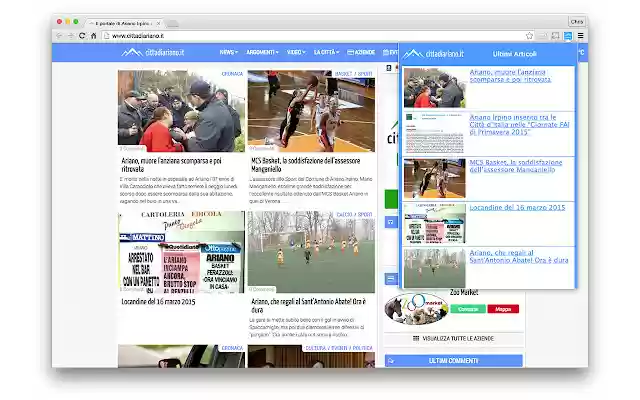640x400 pixels.
Task: Open the VIDEO dropdown menu
Action: coord(296,52)
